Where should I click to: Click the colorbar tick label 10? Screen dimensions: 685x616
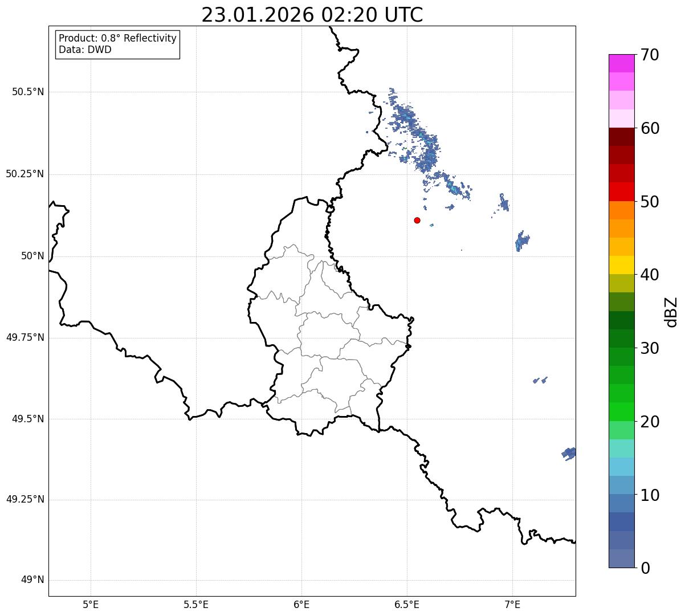tap(650, 495)
